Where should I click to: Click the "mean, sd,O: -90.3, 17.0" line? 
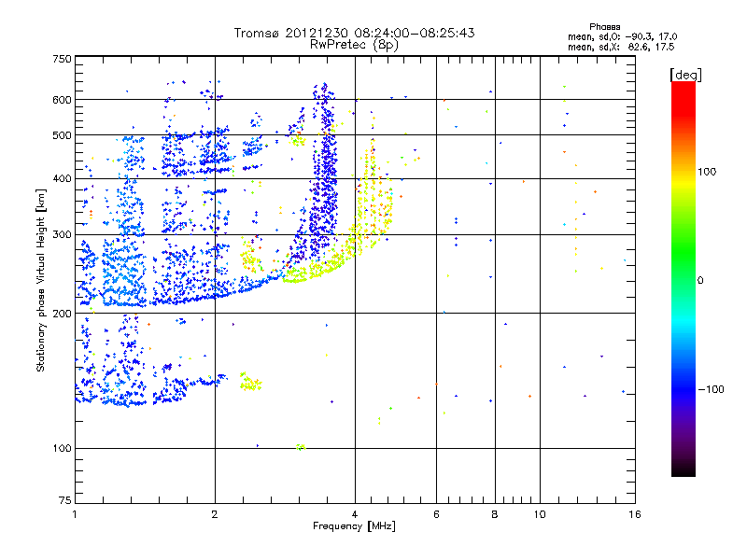622,36
